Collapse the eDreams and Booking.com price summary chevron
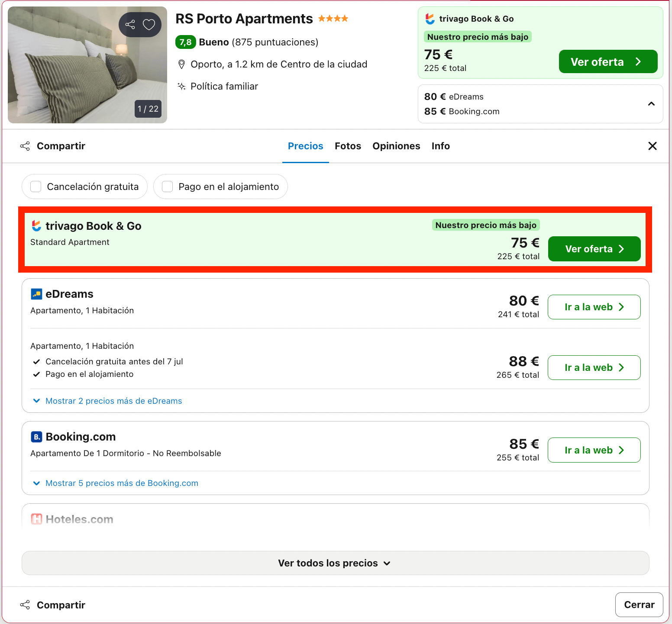Image resolution: width=672 pixels, height=624 pixels. (651, 104)
